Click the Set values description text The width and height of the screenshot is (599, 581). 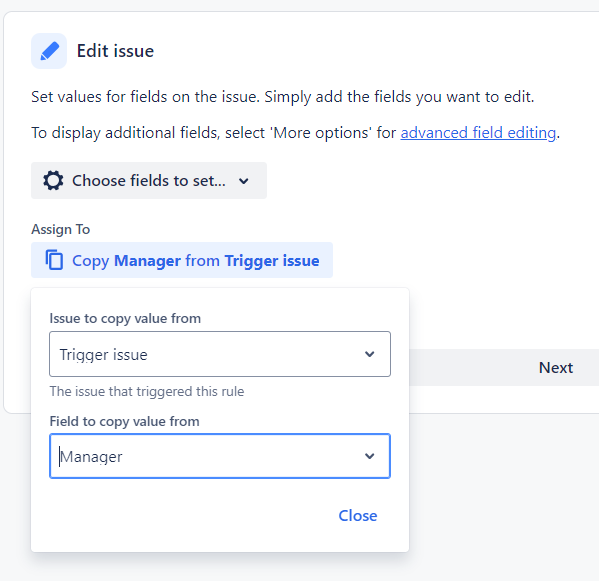pyautogui.click(x=282, y=97)
